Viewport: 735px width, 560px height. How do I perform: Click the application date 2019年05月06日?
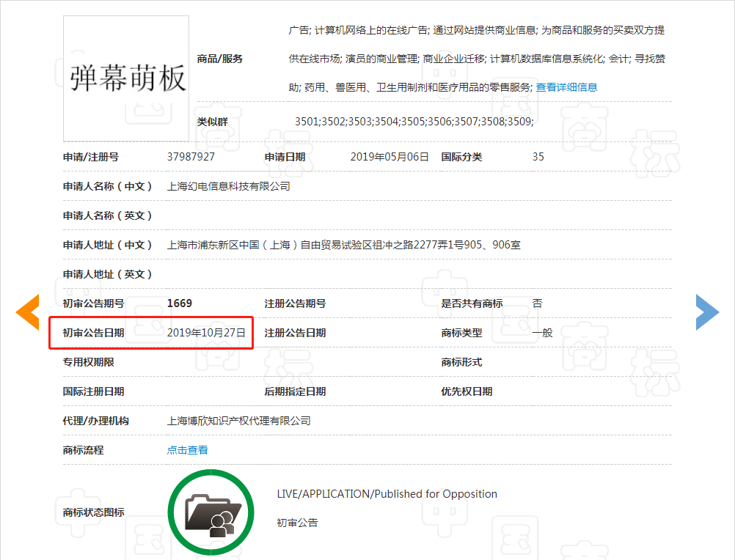click(390, 157)
